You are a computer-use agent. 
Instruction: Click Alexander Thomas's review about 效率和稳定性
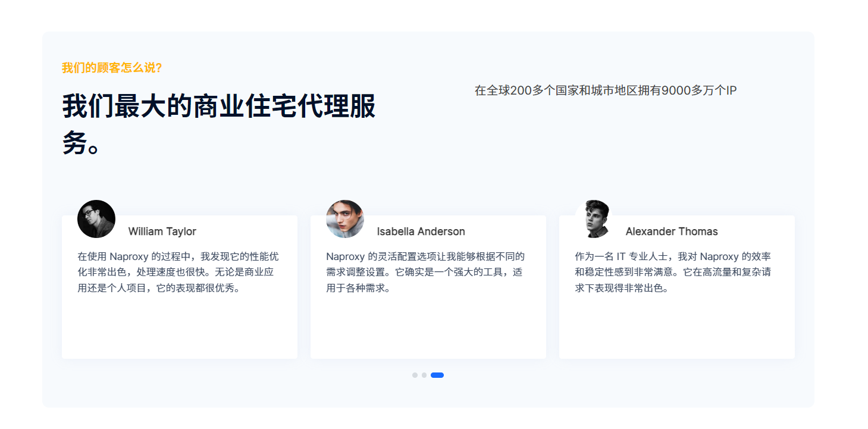673,273
